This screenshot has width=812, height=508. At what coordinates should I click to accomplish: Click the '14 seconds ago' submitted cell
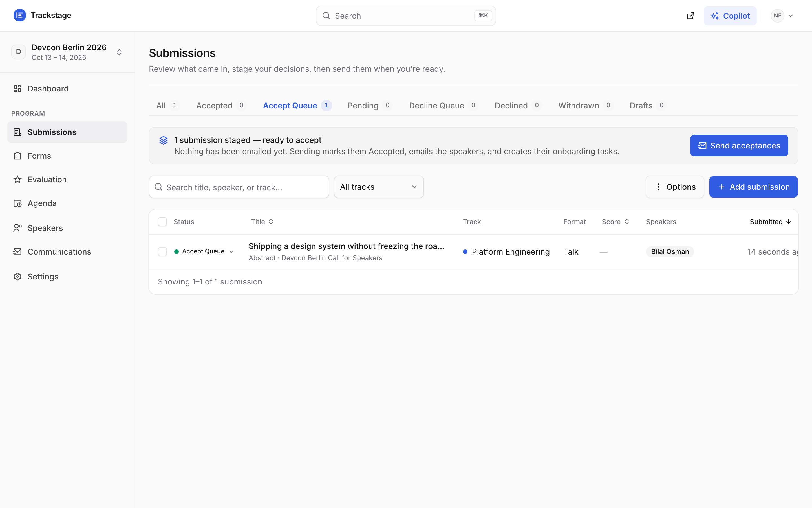click(x=773, y=252)
